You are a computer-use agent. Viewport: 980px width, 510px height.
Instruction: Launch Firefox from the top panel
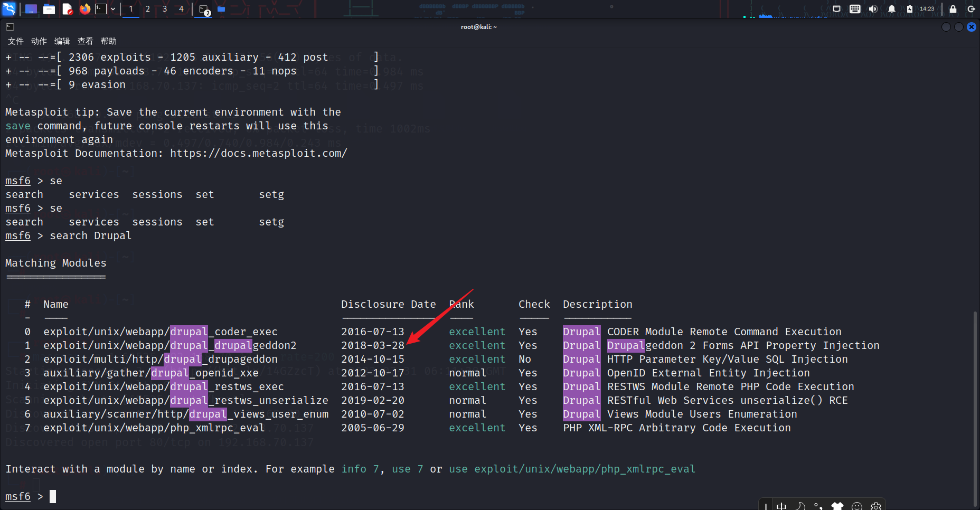(x=85, y=9)
